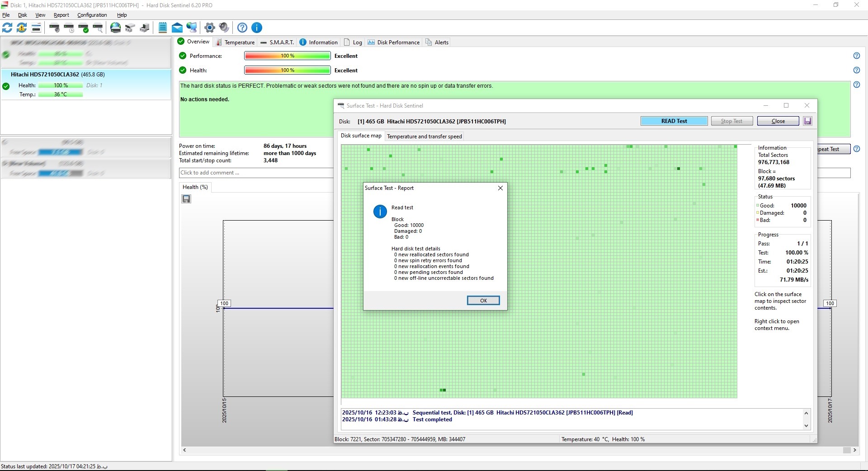Screen dimensions: 868x471
Task: Click the envelope send-report icon
Action: pos(177,28)
